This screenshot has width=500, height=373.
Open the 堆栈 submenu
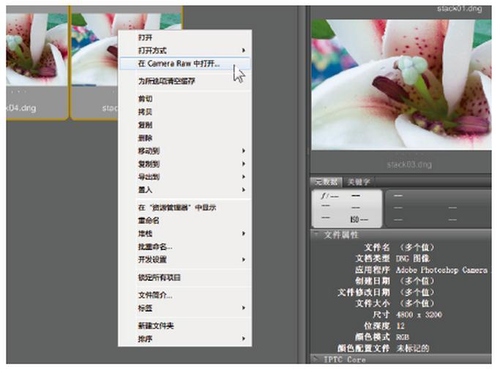(185, 233)
